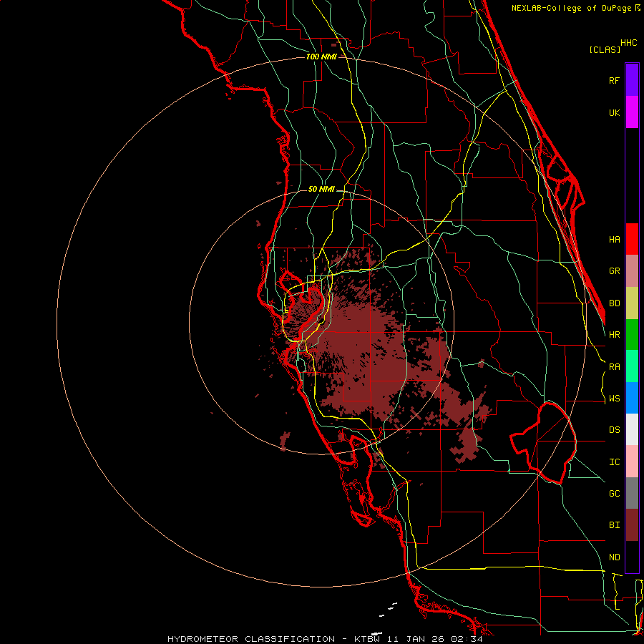Click the ND legend label

click(x=614, y=557)
